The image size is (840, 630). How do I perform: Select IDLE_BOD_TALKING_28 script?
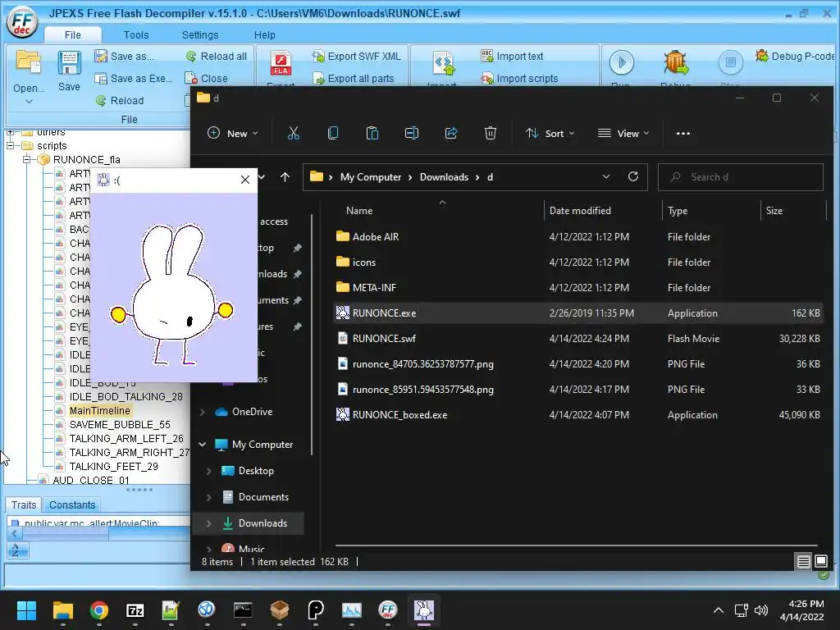coord(126,396)
